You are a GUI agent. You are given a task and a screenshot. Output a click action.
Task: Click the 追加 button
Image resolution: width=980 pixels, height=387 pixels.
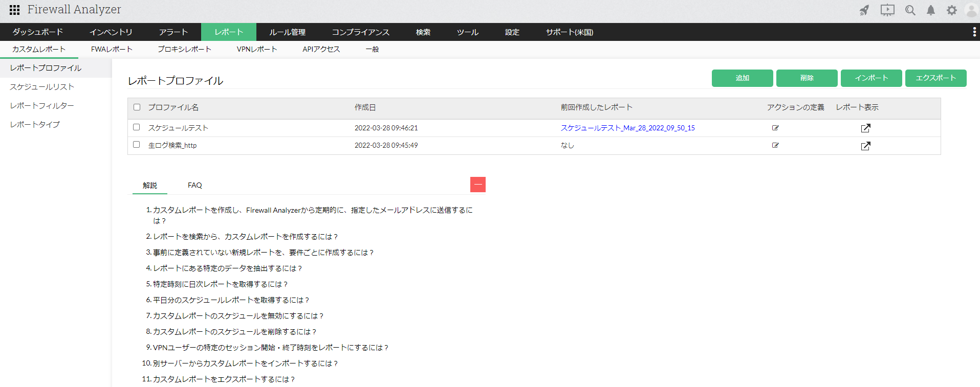coord(743,78)
